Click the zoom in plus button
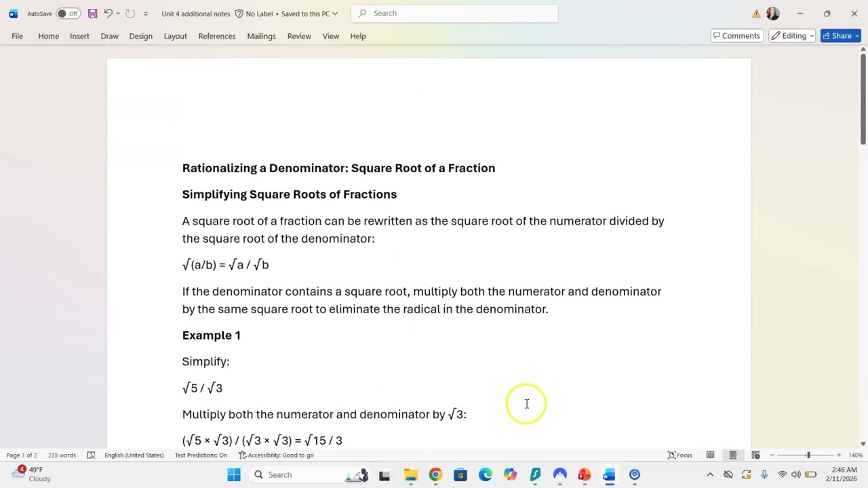The width and height of the screenshot is (868, 488). [839, 455]
